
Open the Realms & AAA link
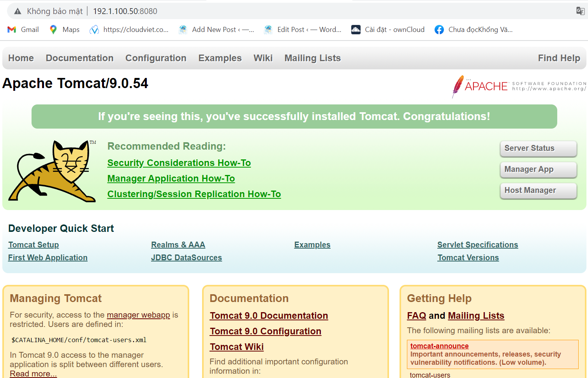178,245
